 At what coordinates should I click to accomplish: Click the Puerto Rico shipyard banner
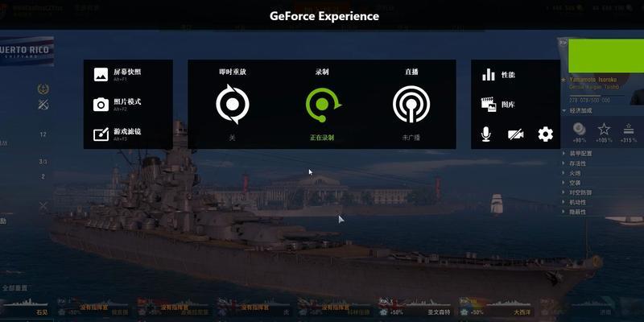[x=27, y=52]
